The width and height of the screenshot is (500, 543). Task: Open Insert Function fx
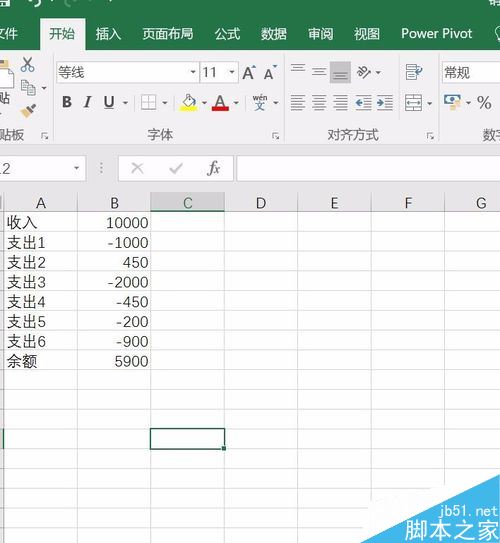tap(214, 169)
